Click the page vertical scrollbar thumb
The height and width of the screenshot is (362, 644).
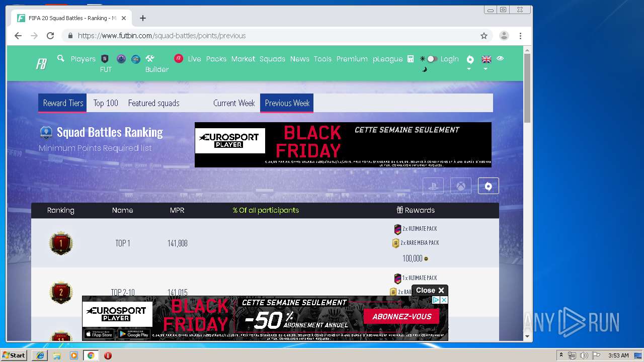pyautogui.click(x=527, y=88)
